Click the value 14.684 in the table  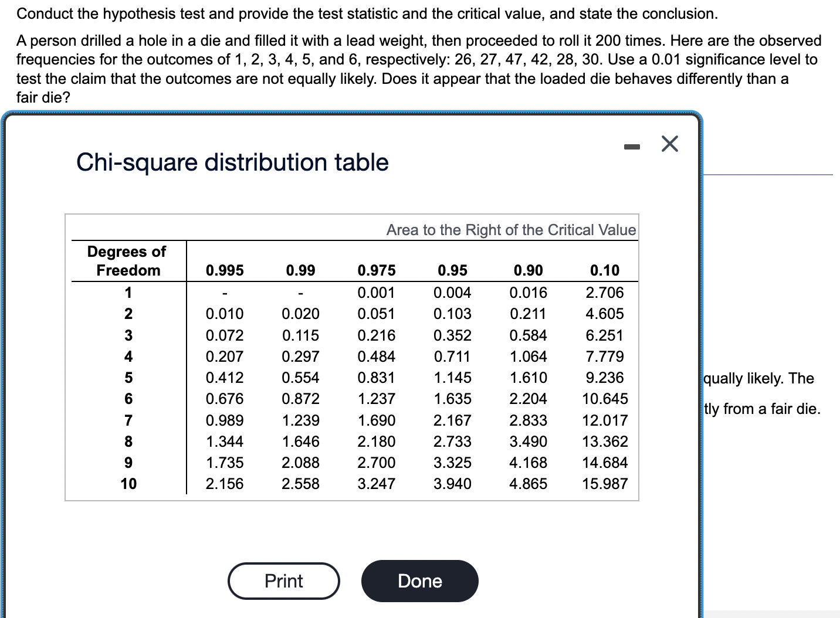pyautogui.click(x=605, y=463)
